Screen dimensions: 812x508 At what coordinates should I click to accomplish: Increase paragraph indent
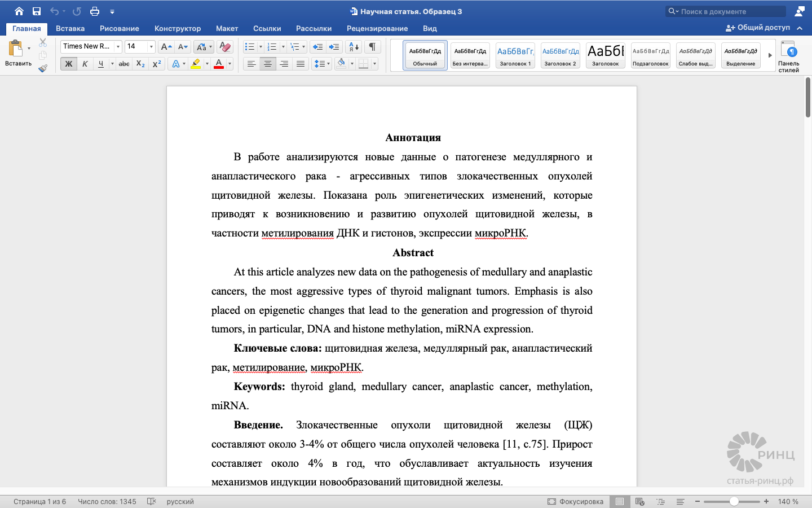[334, 47]
